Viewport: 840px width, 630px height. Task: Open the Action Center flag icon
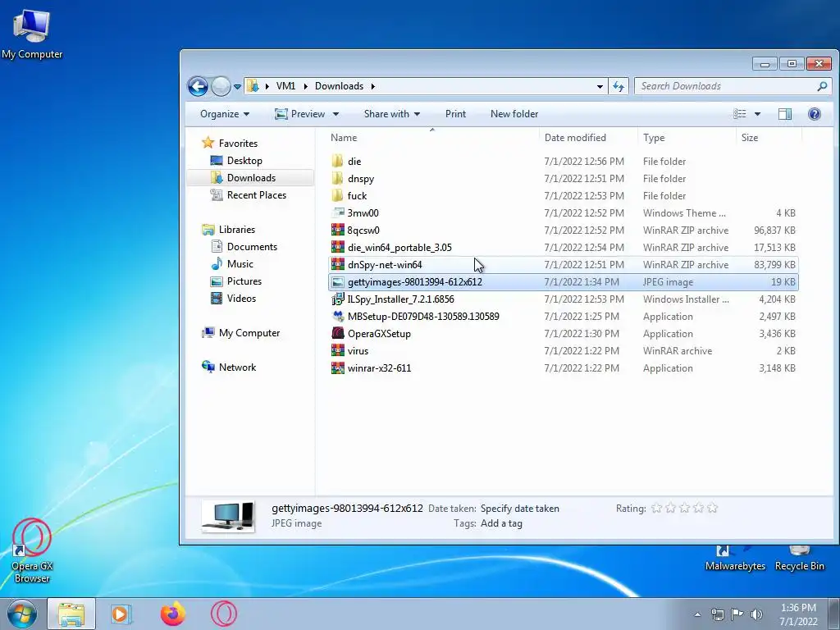click(737, 614)
